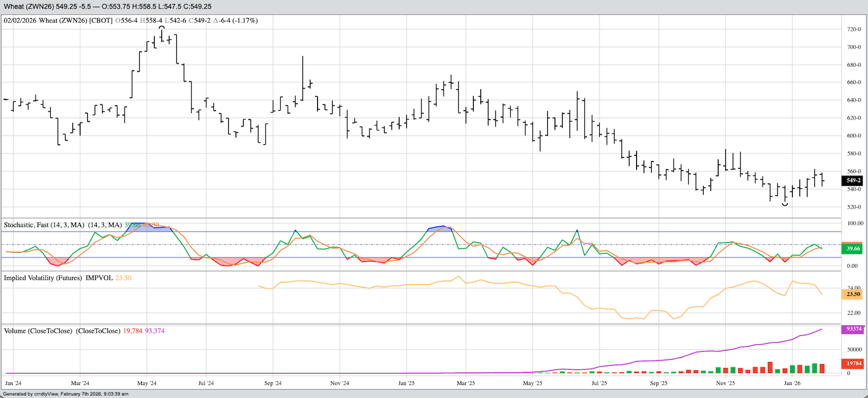Click the 02/02/2026 Wheat [CBOT] chart header

(58, 20)
